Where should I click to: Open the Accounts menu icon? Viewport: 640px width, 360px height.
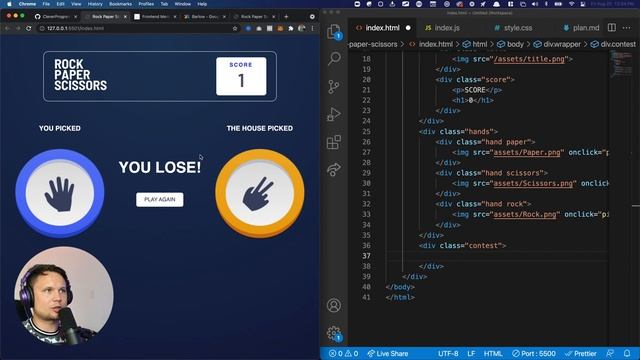(334, 305)
